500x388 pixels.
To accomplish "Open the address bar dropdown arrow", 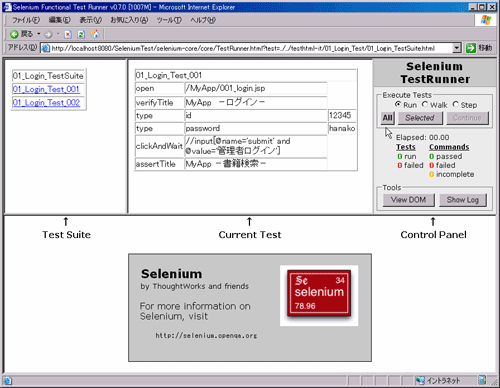I will pos(457,48).
